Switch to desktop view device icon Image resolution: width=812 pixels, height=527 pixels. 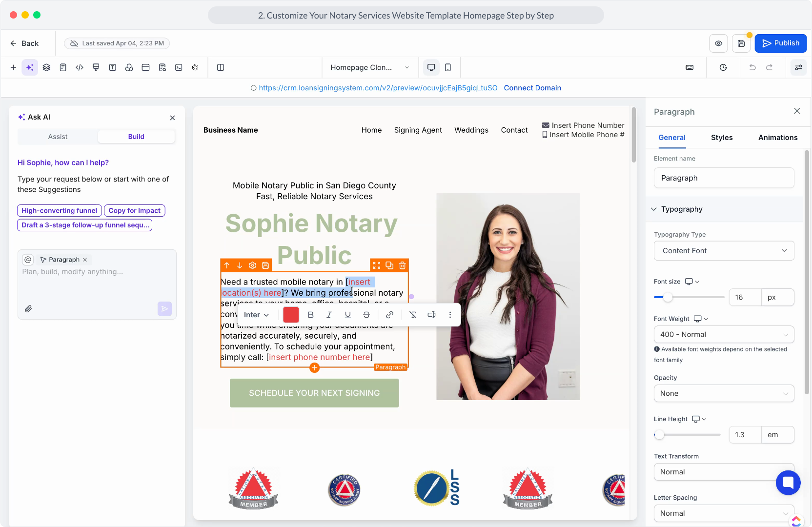pyautogui.click(x=431, y=67)
